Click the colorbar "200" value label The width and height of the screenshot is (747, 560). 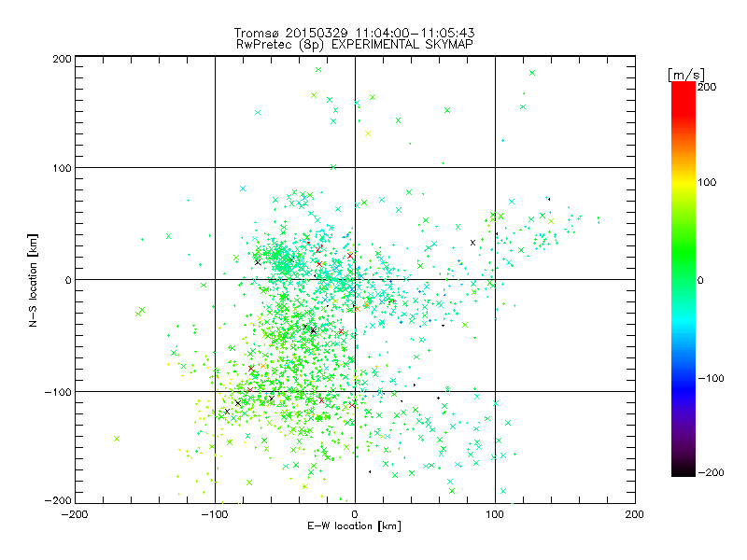point(707,87)
